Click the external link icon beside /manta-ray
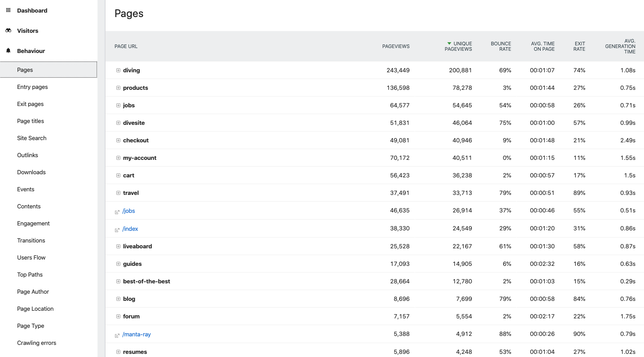Screen dimensions: 644x357 [117, 335]
